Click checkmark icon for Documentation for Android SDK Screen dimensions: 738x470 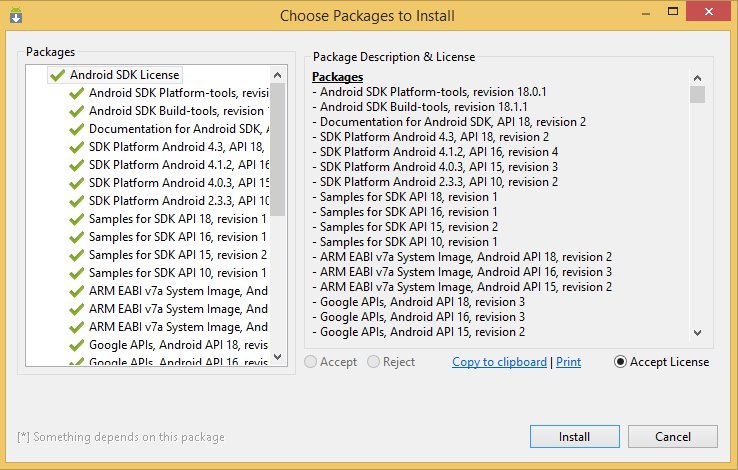76,129
